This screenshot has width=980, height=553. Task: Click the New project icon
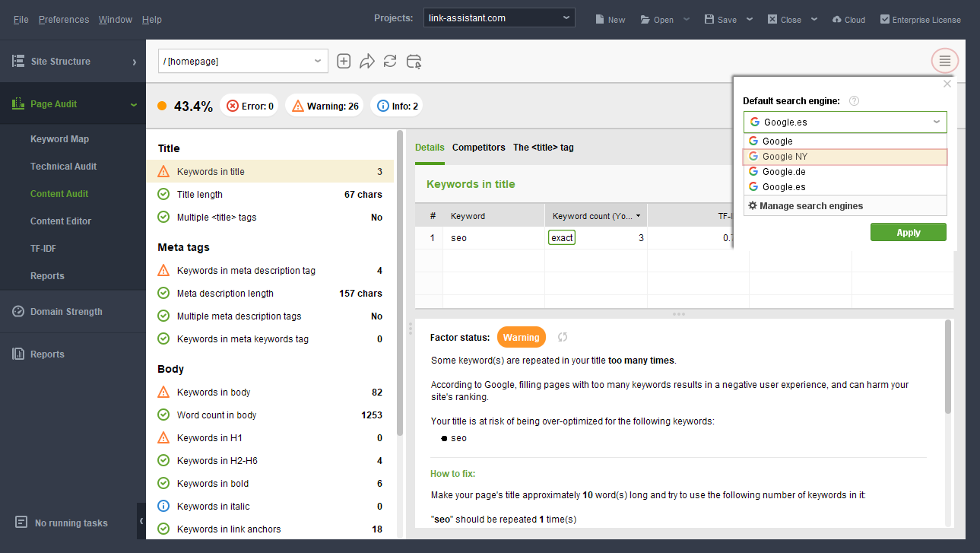(600, 19)
